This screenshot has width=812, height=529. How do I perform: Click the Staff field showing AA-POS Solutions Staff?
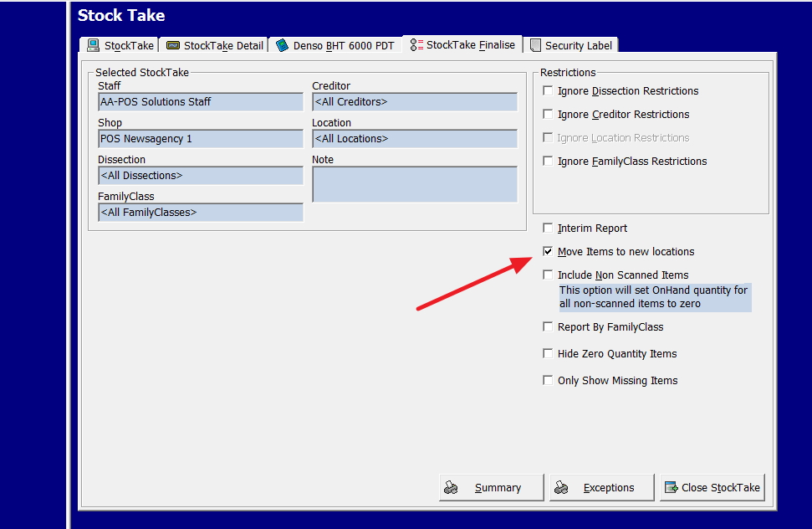pyautogui.click(x=201, y=102)
